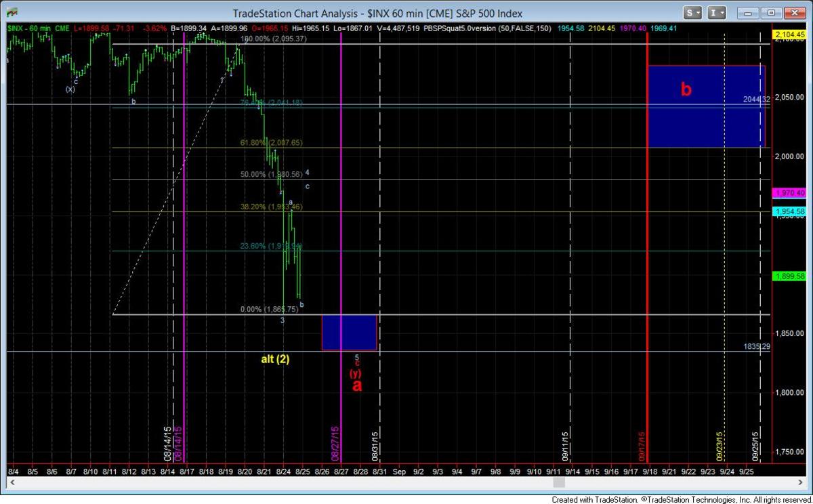This screenshot has height=504, width=813.
Task: Open the S symbol linking dropdown
Action: (692, 13)
